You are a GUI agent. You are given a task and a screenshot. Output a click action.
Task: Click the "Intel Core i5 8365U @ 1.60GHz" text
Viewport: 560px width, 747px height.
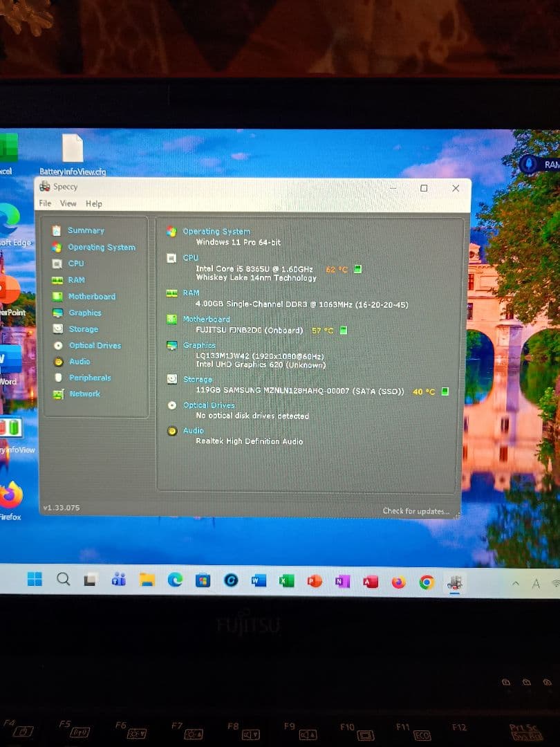click(254, 269)
